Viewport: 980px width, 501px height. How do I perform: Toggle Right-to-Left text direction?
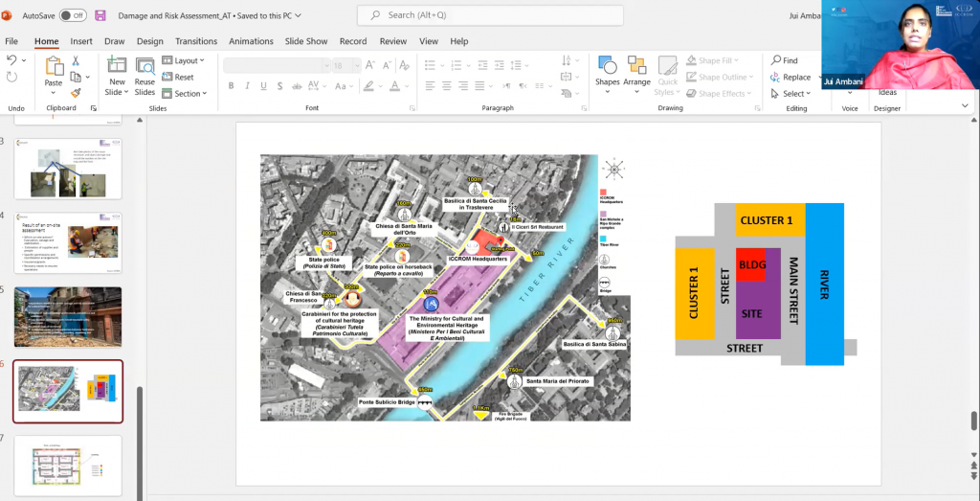523,85
